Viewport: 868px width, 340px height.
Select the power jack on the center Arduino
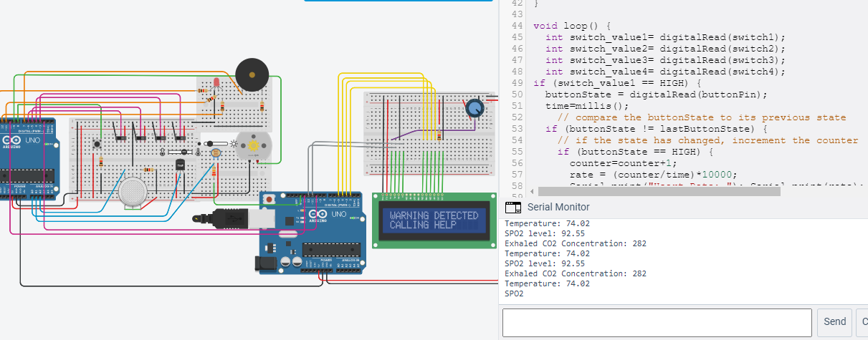[x=266, y=264]
